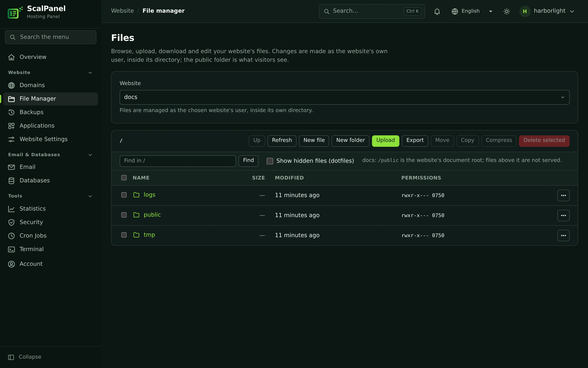Collapse the Tools sidebar section
588x368 pixels.
click(90, 196)
